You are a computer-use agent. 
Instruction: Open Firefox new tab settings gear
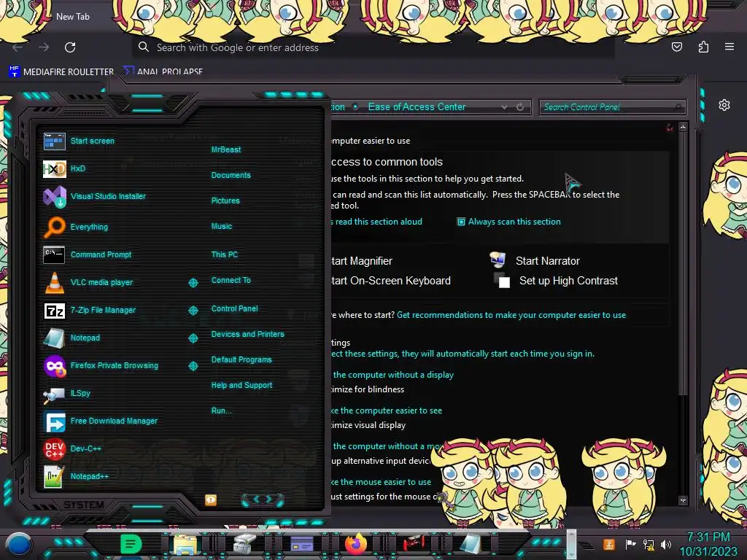[x=724, y=105]
